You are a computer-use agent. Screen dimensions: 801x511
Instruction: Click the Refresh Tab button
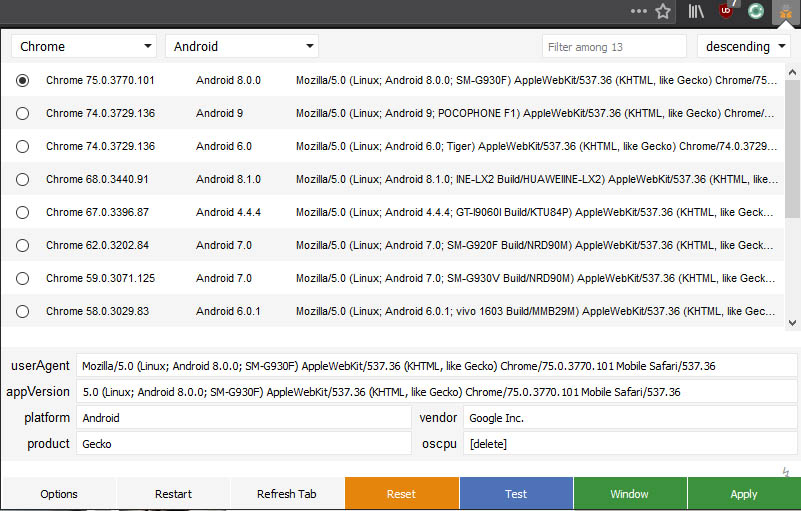[287, 494]
